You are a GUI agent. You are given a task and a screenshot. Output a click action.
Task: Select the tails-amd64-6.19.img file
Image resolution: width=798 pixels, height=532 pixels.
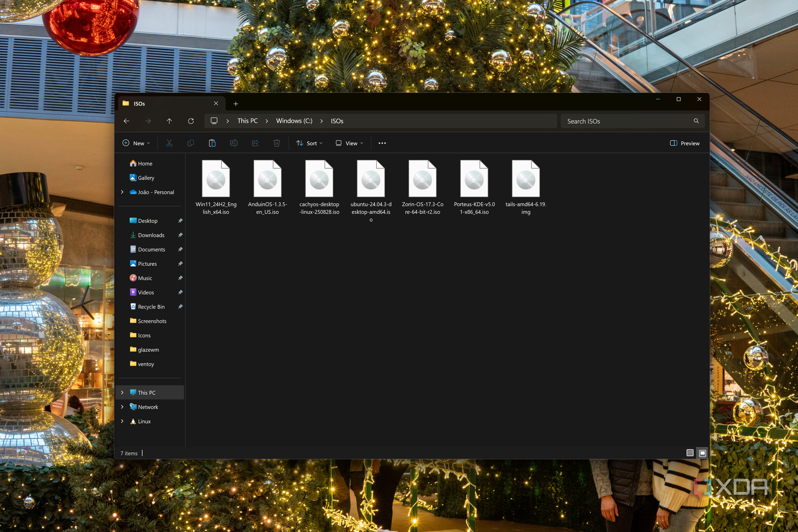pos(526,188)
